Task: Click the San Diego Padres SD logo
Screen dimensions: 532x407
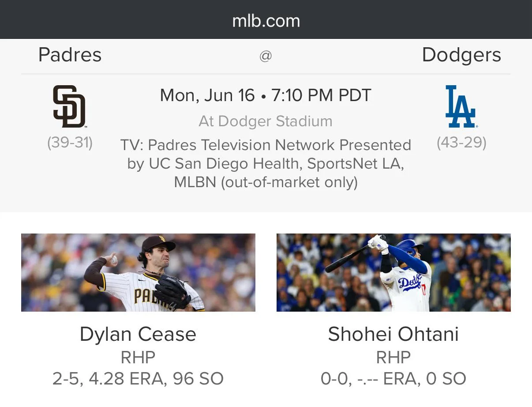Action: click(x=69, y=106)
